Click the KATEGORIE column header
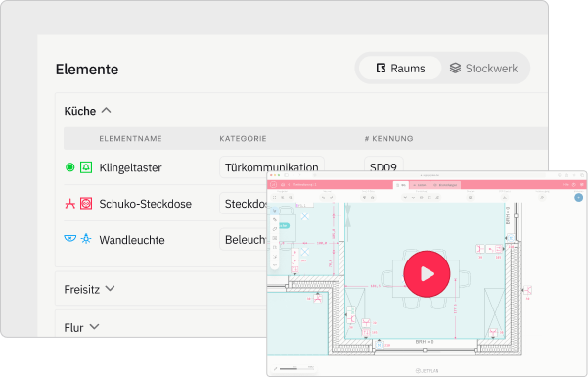Screen dimensions: 588x378 pyautogui.click(x=243, y=139)
